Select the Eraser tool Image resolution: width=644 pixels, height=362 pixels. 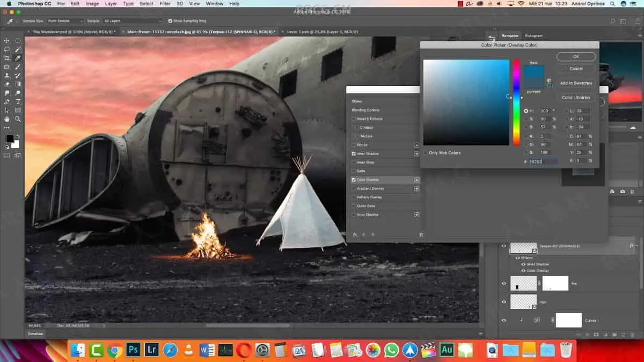point(7,84)
